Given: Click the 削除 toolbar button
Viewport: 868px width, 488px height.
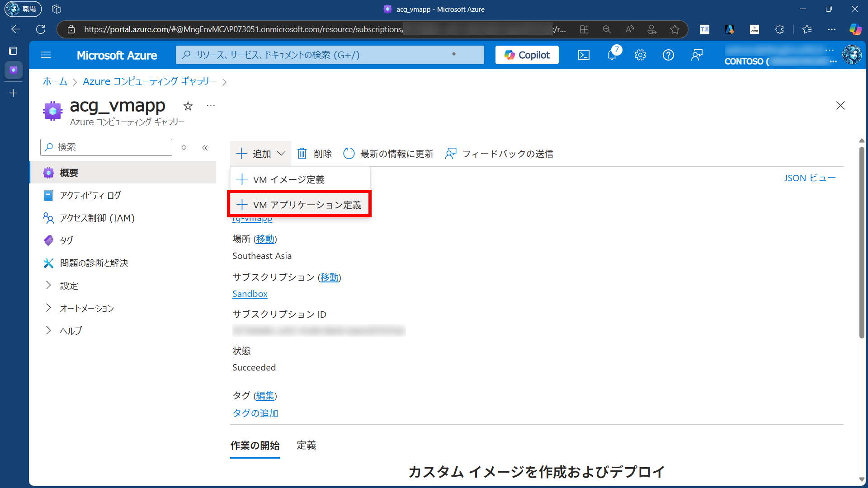Looking at the screenshot, I should point(315,154).
